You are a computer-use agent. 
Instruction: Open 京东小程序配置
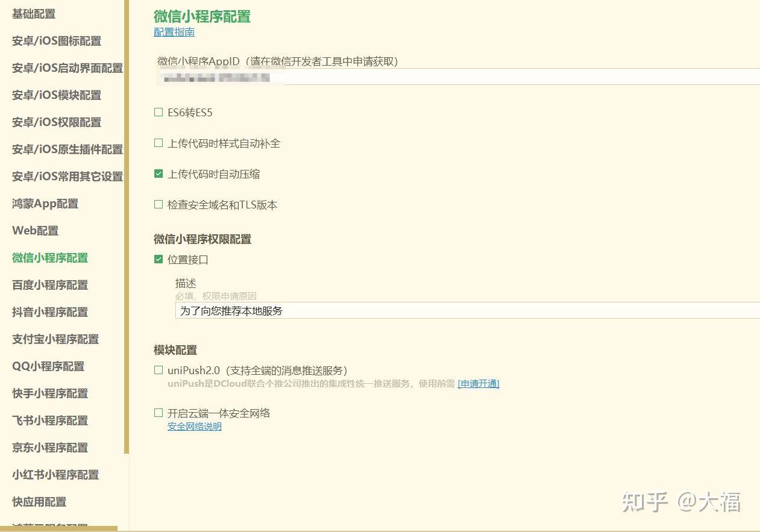point(50,448)
